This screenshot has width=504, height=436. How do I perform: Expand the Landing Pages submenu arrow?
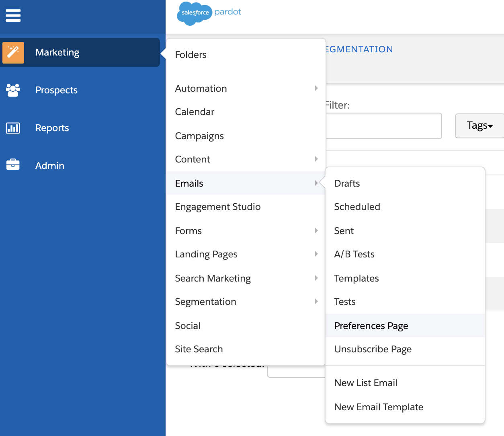click(316, 254)
